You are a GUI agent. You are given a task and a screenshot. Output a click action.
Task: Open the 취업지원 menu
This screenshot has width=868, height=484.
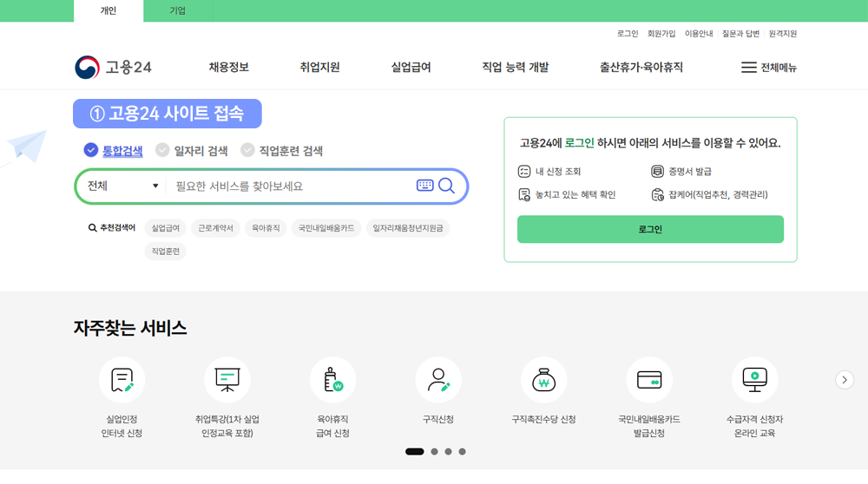[319, 68]
